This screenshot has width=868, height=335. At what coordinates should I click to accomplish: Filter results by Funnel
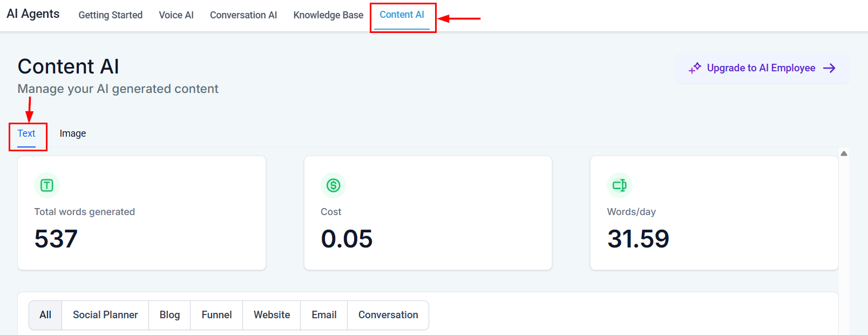tap(216, 314)
